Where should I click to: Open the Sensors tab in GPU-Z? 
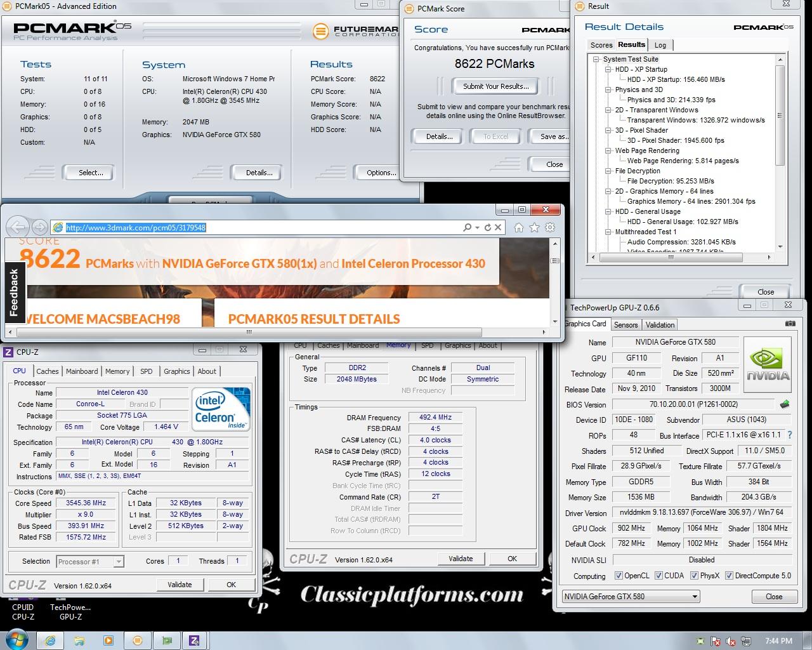625,324
